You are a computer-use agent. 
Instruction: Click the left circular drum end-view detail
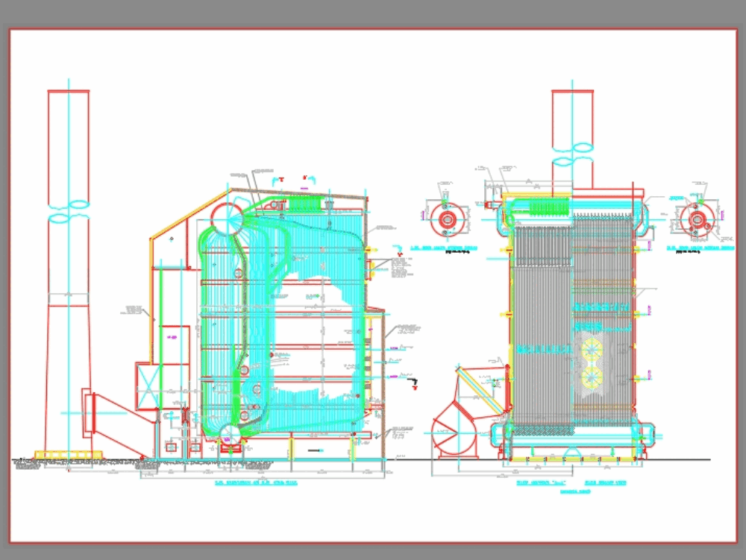(448, 219)
